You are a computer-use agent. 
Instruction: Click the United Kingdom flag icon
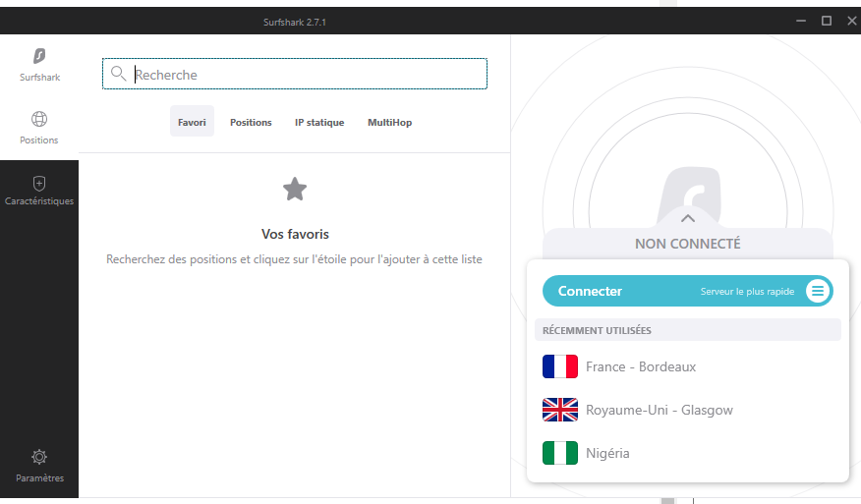point(560,410)
